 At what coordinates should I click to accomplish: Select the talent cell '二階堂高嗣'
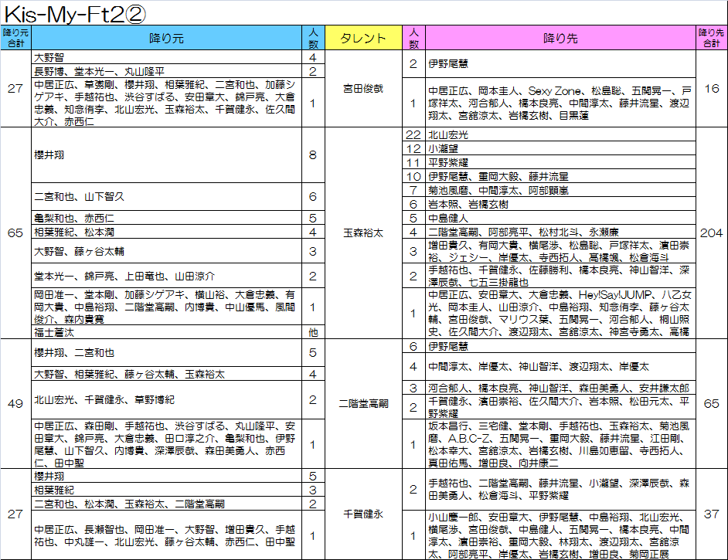point(363,404)
